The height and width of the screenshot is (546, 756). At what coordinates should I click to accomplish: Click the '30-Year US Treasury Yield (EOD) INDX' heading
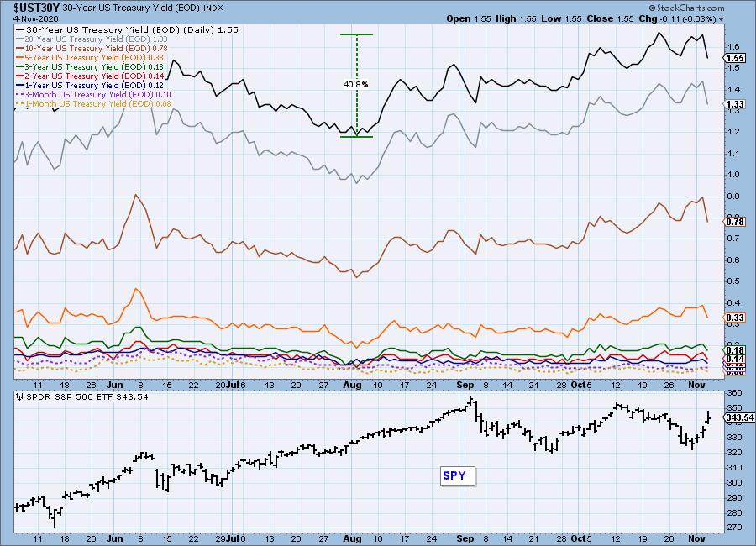(143, 8)
